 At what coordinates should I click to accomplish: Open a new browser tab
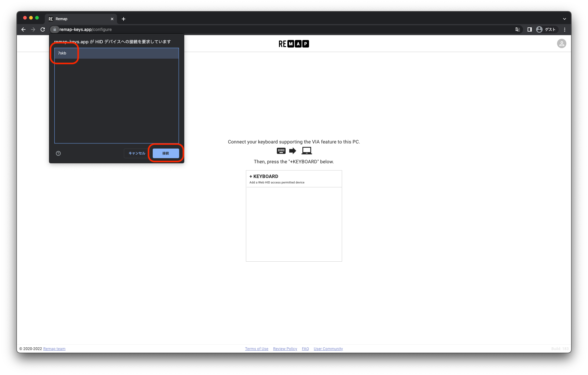124,19
